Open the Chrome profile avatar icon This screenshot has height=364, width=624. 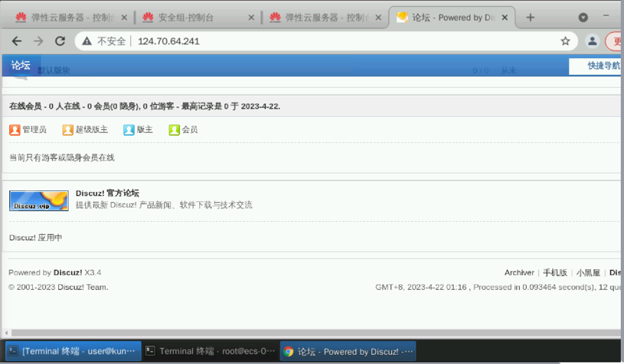(x=592, y=41)
